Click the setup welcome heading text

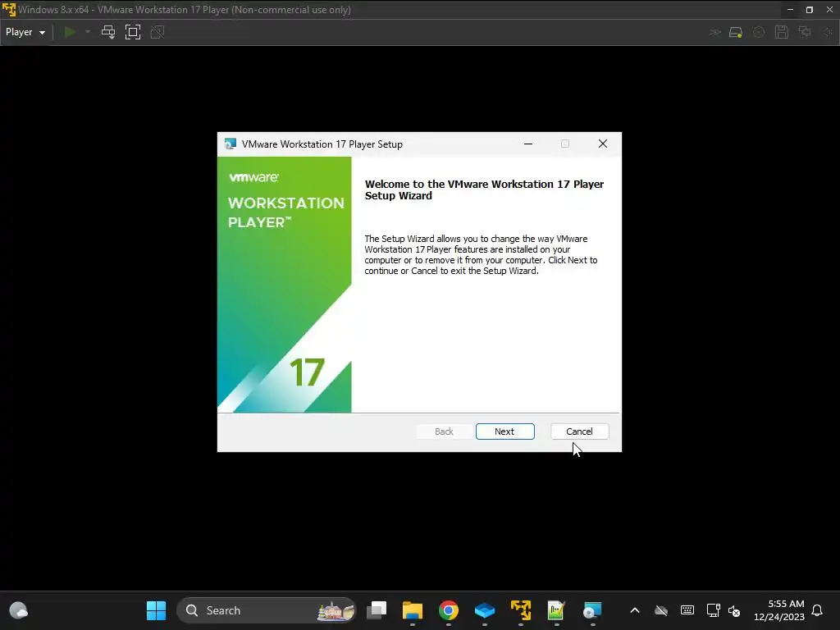click(x=484, y=189)
